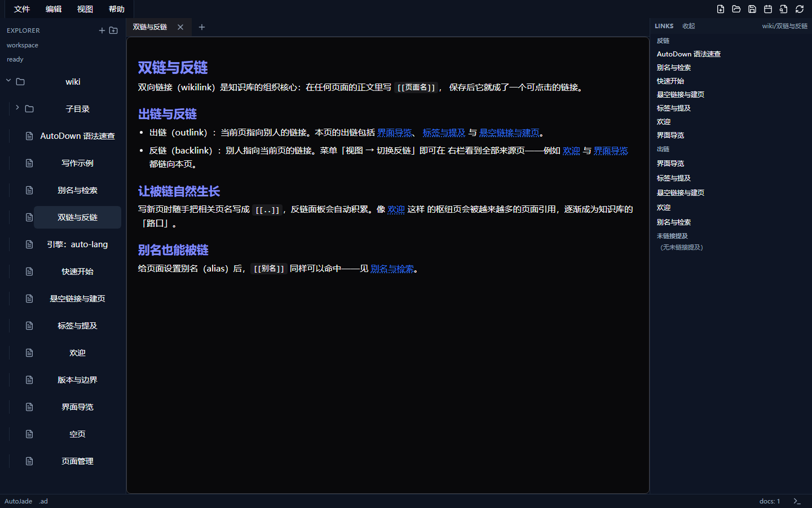Collapse the wiki folder chevron
The image size is (812, 508).
[8, 81]
